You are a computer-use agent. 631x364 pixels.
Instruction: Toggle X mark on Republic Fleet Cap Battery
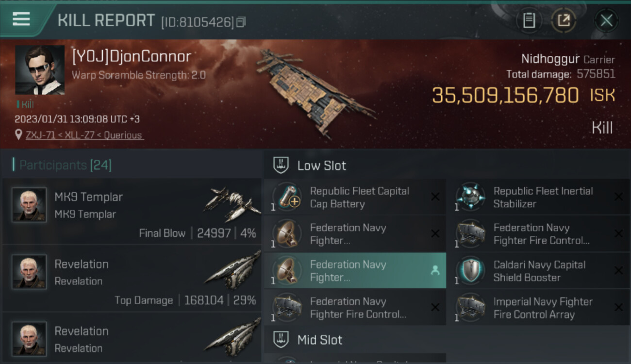(435, 197)
